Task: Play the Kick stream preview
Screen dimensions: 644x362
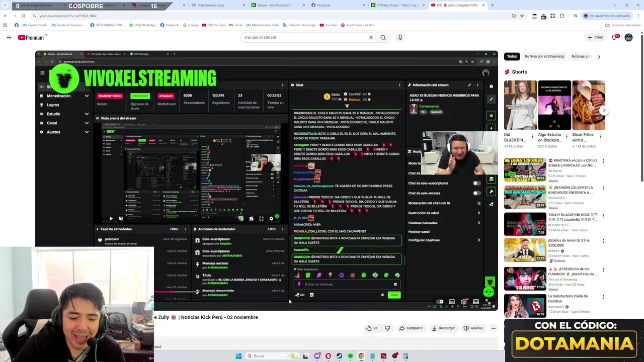Action: tap(111, 219)
